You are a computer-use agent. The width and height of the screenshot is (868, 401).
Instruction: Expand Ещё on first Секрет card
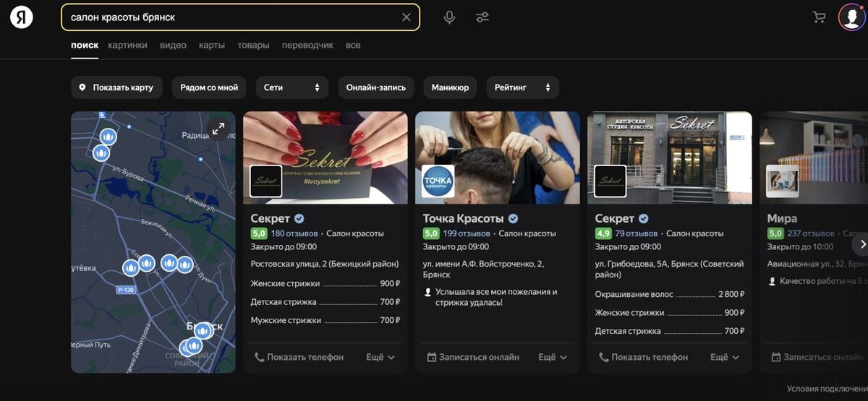pos(380,357)
